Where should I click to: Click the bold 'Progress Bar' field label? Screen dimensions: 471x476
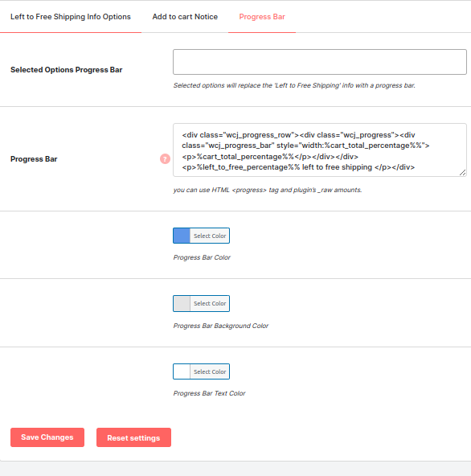click(34, 159)
